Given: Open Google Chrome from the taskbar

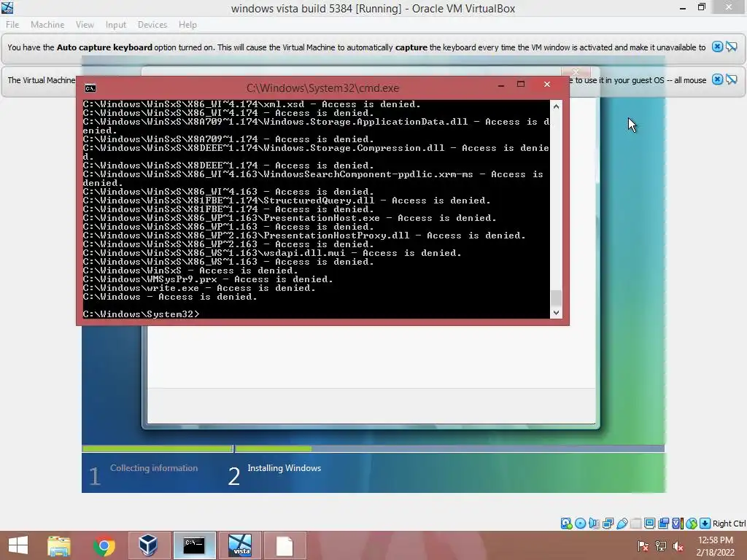Looking at the screenshot, I should (x=104, y=545).
